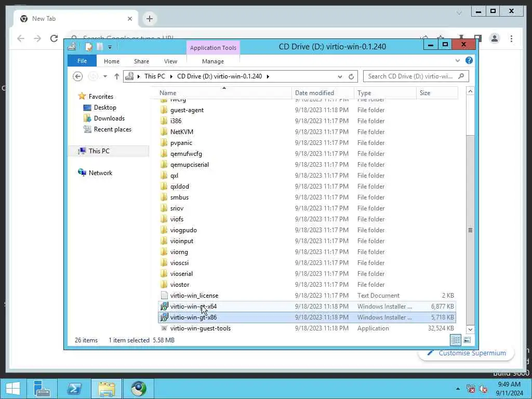Sort by Date modified column header
The image size is (532, 399).
point(323,92)
